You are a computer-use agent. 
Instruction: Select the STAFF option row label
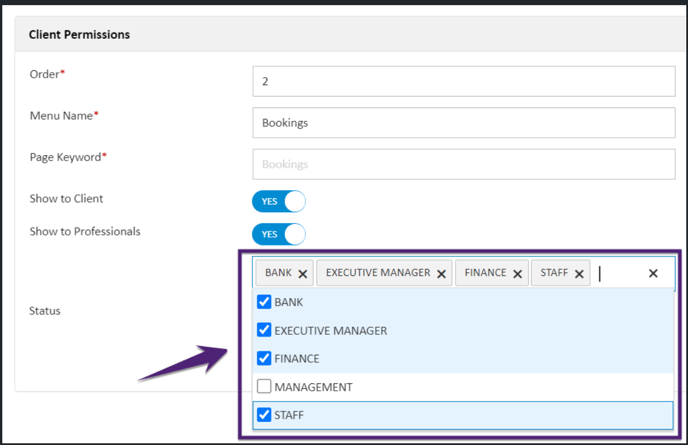tap(290, 415)
